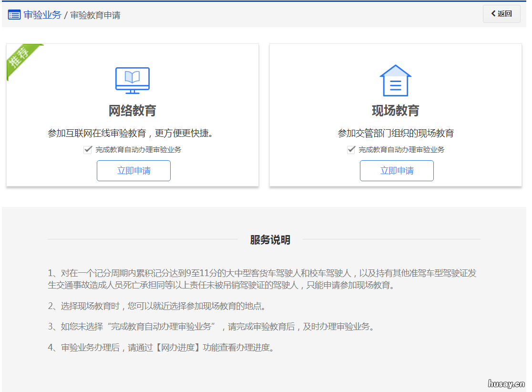This screenshot has width=532, height=392.
Task: Select the 网络教育 card
Action: point(133,114)
